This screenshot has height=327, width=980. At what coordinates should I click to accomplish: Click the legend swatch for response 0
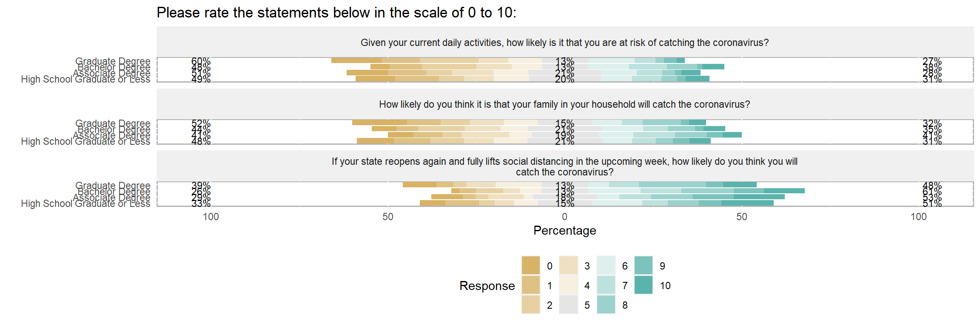pos(530,266)
